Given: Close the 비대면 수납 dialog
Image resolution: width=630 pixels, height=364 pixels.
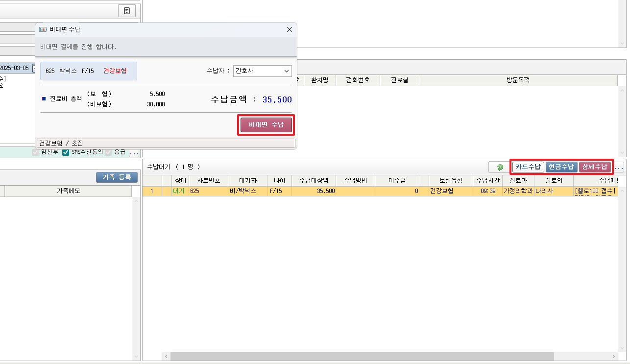Looking at the screenshot, I should pyautogui.click(x=289, y=30).
